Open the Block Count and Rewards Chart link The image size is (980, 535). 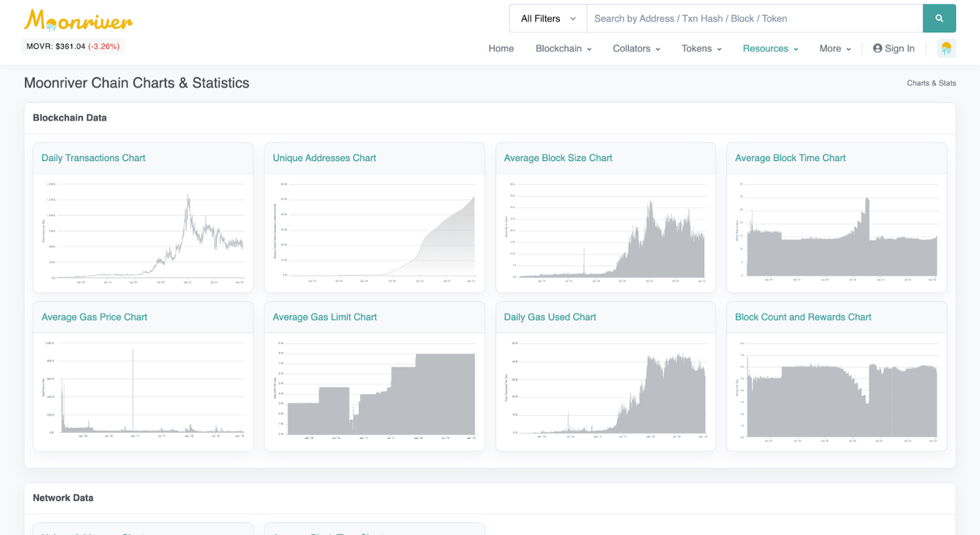coord(803,317)
